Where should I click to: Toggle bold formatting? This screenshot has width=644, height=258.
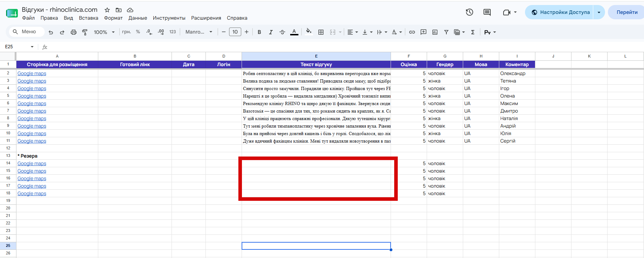click(259, 32)
